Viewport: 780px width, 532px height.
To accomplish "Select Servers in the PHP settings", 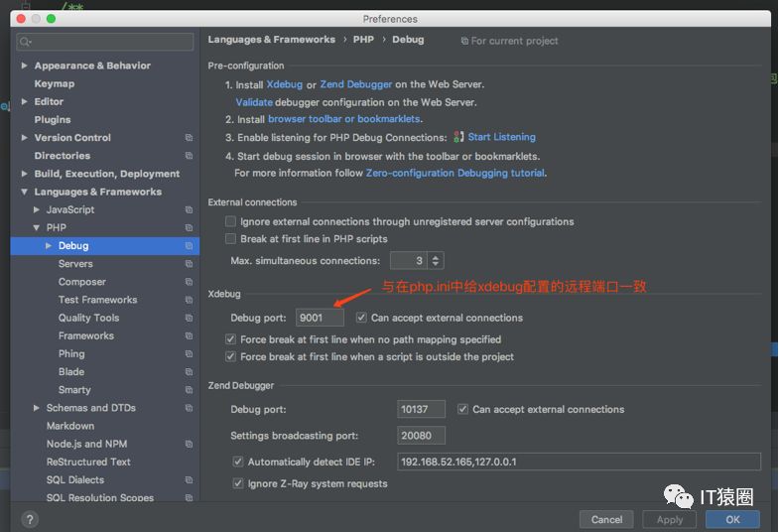I will click(75, 264).
